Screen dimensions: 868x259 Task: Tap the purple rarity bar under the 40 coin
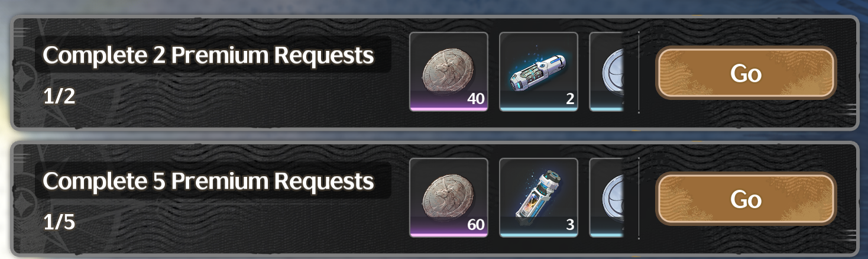coord(449,109)
